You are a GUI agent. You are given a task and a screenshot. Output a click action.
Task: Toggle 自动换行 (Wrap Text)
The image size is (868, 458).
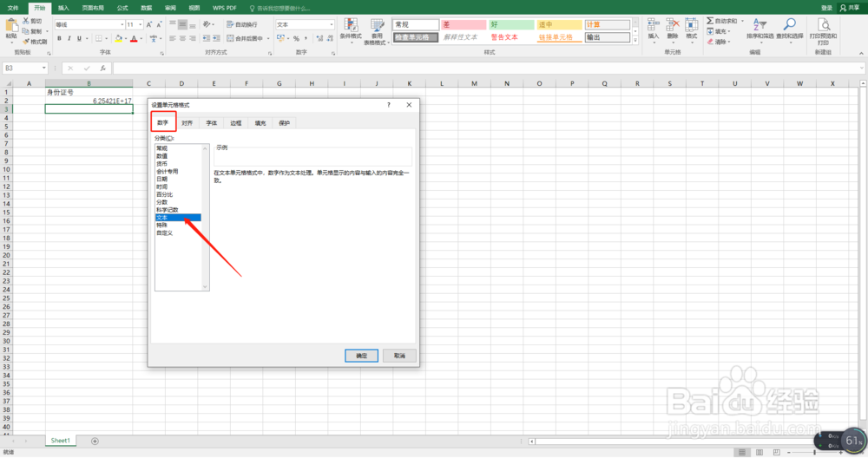pos(242,24)
